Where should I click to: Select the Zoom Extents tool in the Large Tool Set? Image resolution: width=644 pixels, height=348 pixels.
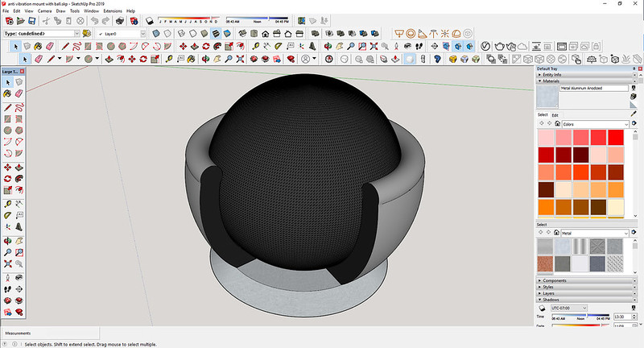coord(7,263)
